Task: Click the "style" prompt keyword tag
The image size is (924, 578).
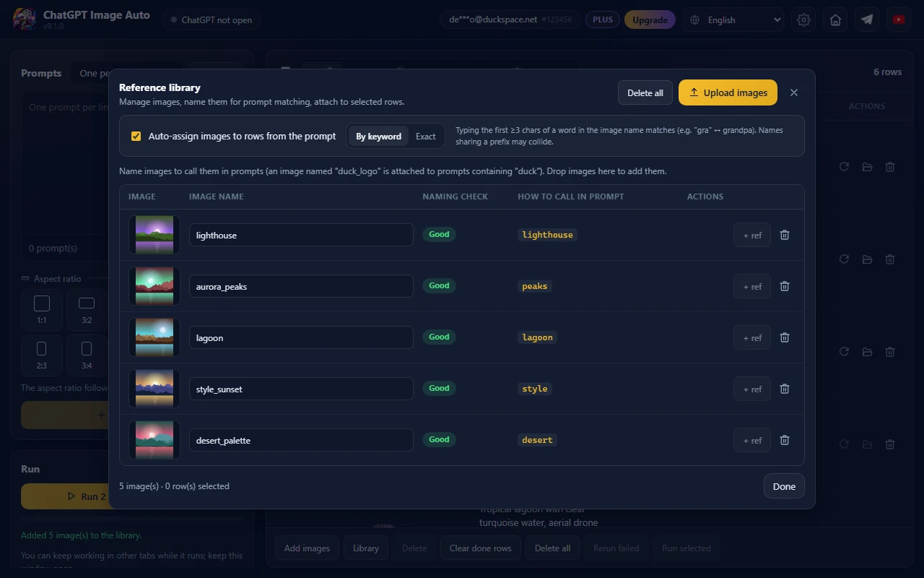Action: coord(535,389)
